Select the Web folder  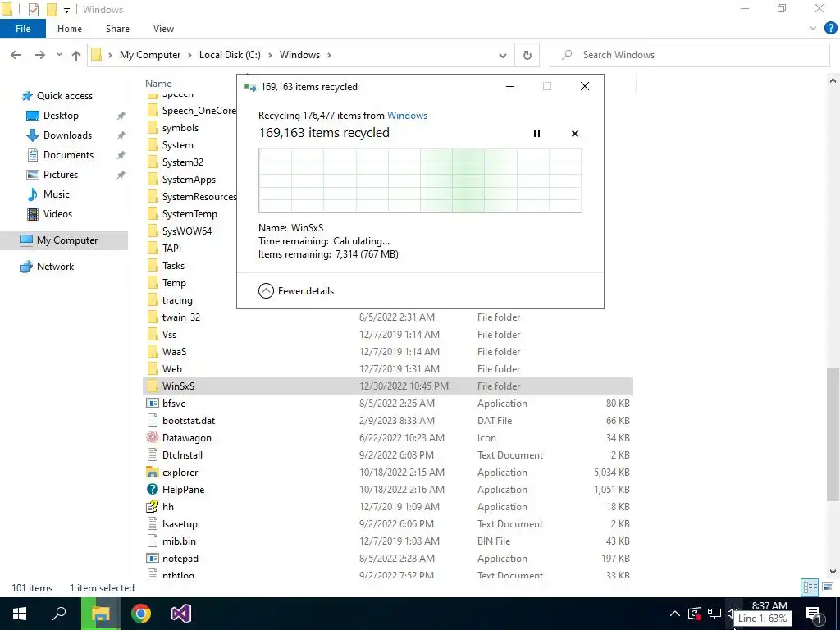[172, 368]
